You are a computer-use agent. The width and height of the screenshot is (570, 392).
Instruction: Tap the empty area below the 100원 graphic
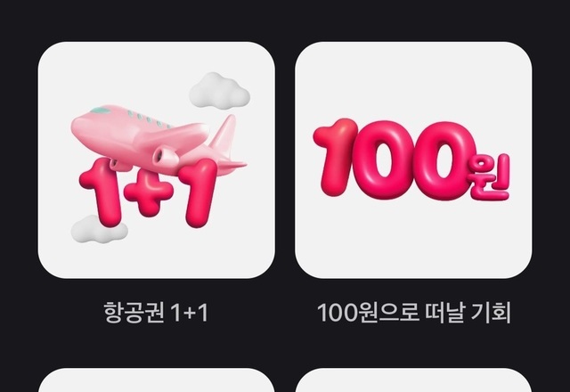(413, 240)
